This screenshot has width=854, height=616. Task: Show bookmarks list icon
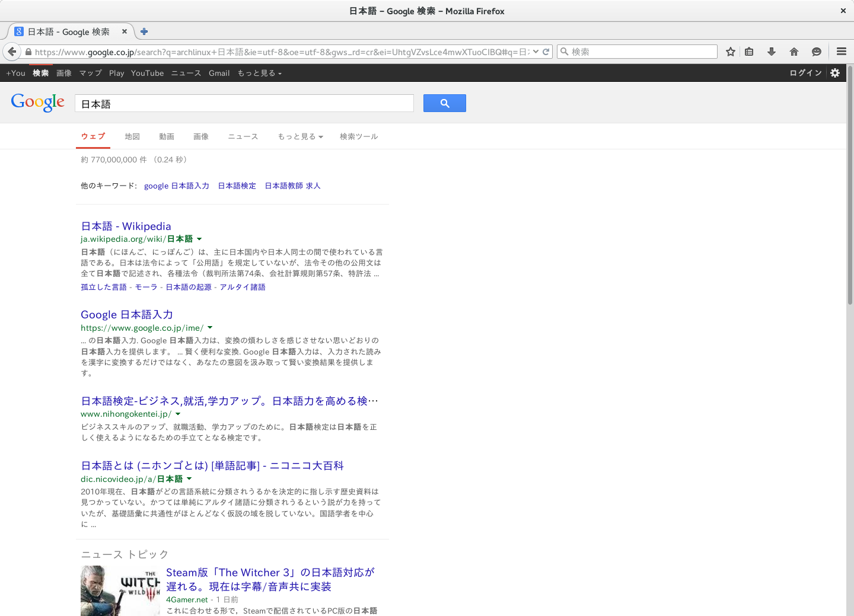(749, 52)
